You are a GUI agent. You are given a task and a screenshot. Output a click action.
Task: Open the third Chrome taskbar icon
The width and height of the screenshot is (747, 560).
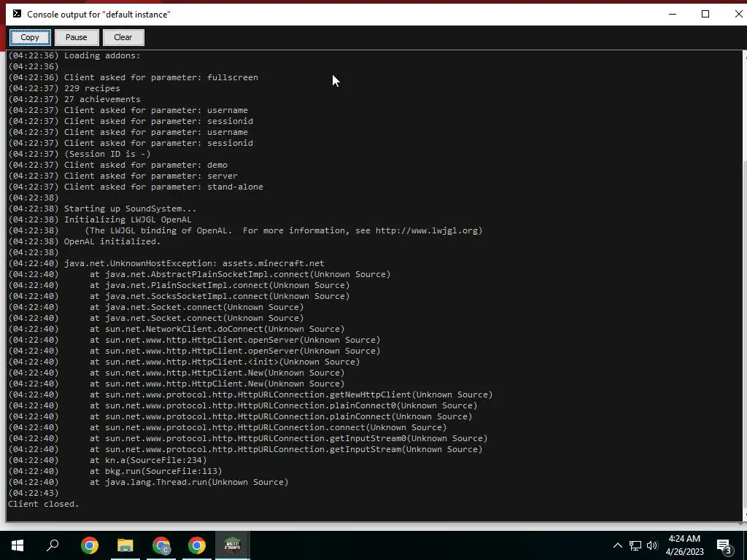pyautogui.click(x=197, y=545)
